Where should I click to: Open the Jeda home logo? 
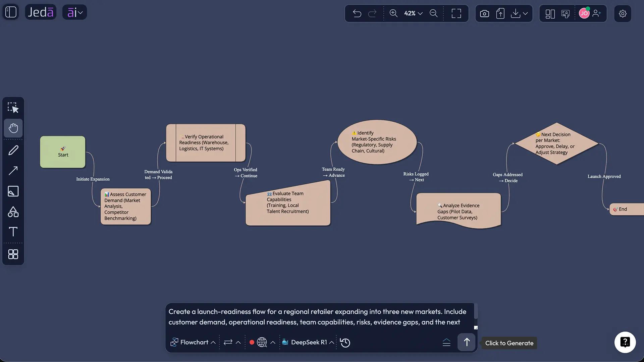[41, 12]
